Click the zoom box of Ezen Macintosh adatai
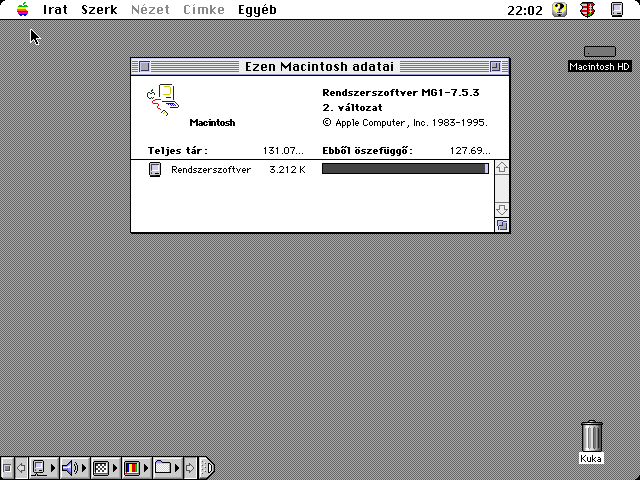 495,66
